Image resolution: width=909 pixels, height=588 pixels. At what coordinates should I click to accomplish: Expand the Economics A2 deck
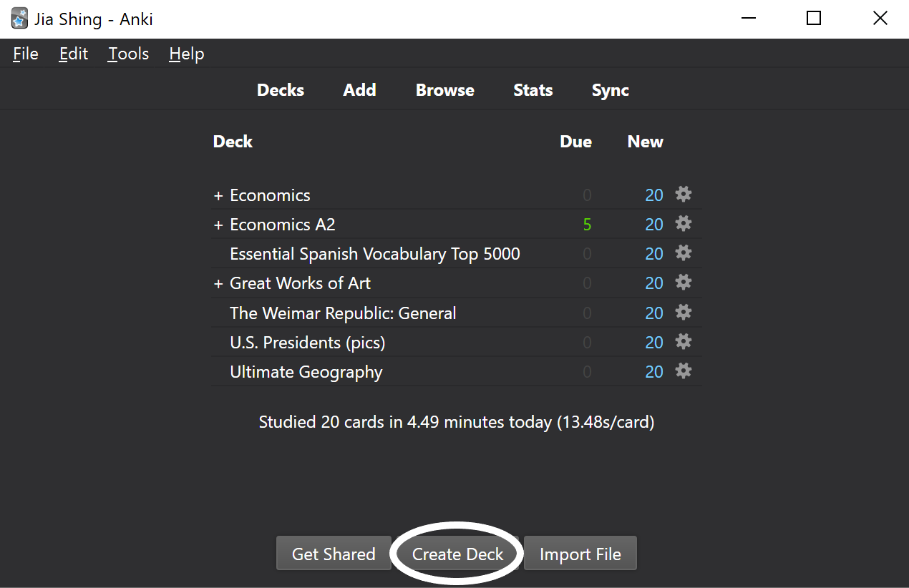pyautogui.click(x=218, y=225)
